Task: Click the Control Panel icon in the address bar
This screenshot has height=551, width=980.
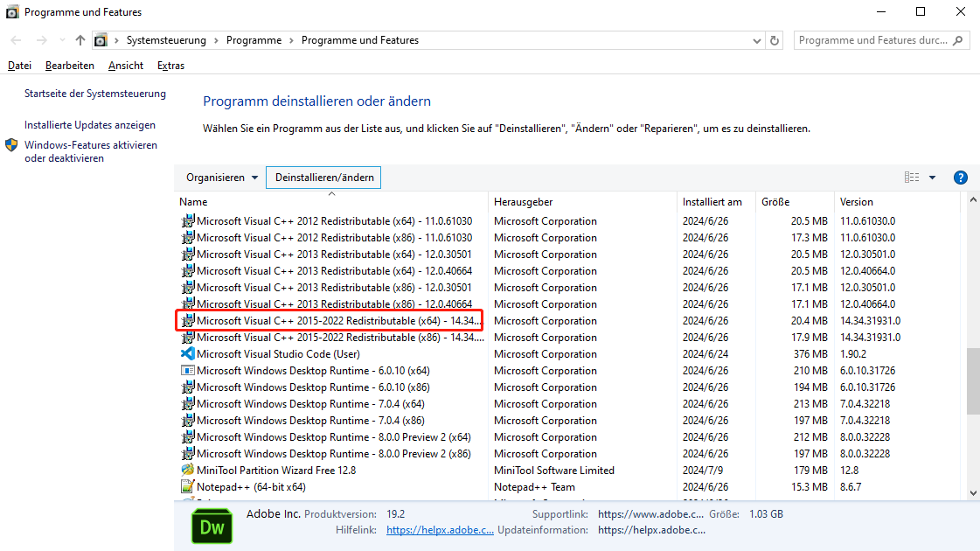Action: [x=101, y=39]
